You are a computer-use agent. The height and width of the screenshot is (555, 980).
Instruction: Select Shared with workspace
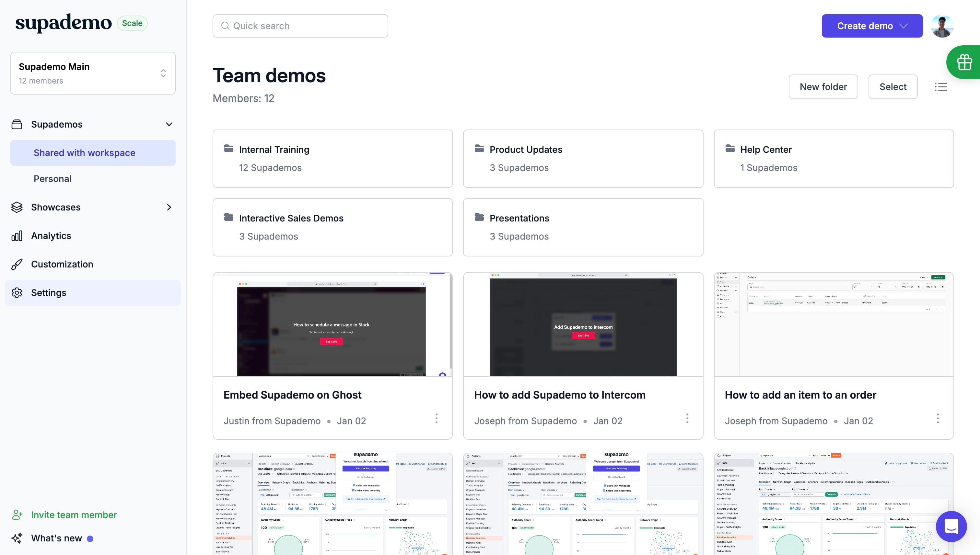pyautogui.click(x=93, y=153)
